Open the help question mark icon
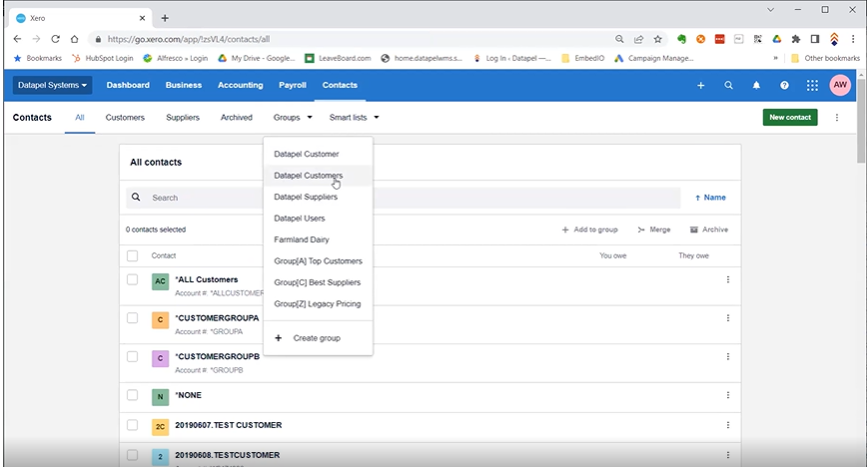 [784, 85]
